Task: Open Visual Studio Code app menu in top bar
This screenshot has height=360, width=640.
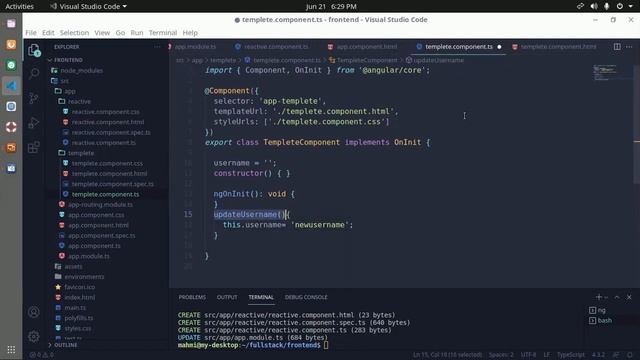Action: (88, 6)
